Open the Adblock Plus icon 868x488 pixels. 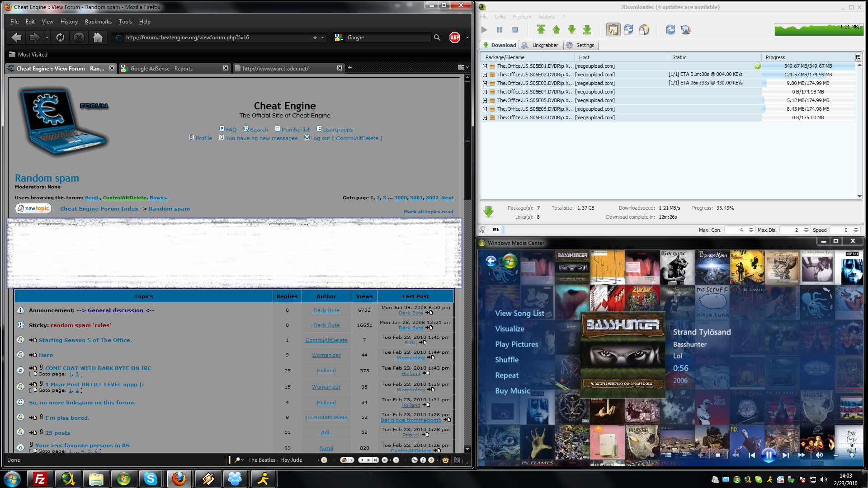click(455, 38)
